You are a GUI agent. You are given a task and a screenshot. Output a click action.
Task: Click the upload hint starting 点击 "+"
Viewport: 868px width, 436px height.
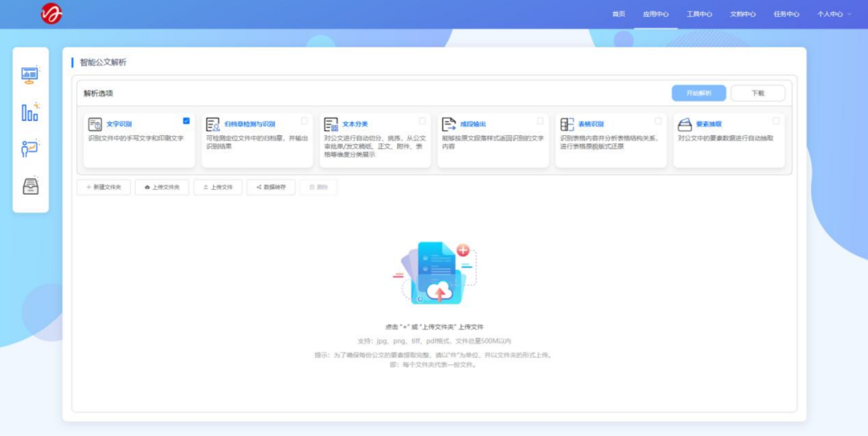pos(434,327)
